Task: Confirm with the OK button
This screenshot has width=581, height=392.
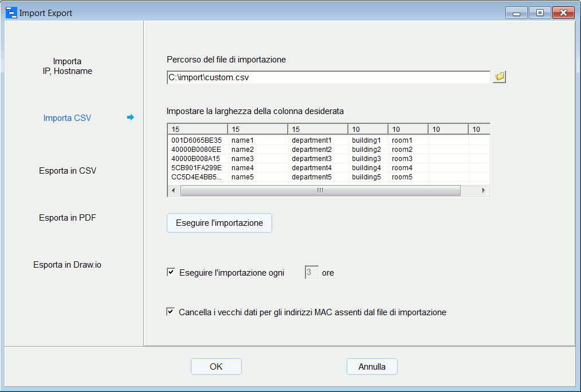Action: 216,367
